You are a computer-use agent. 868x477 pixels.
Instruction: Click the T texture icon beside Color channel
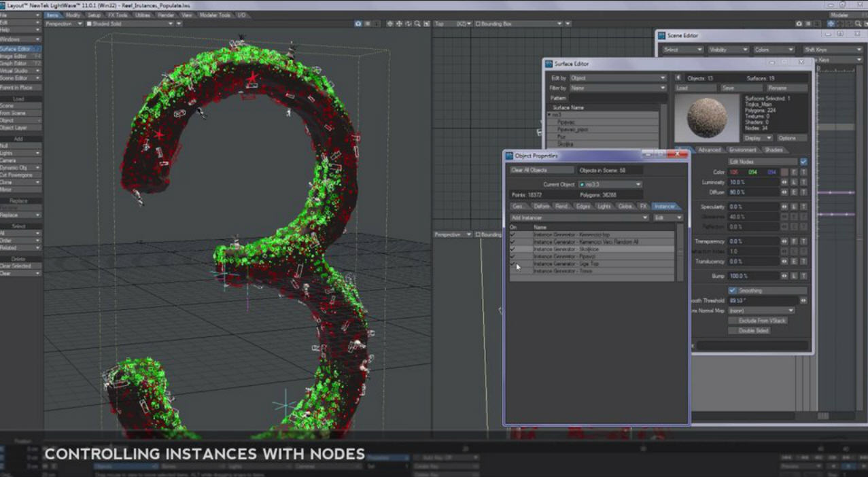pos(803,173)
